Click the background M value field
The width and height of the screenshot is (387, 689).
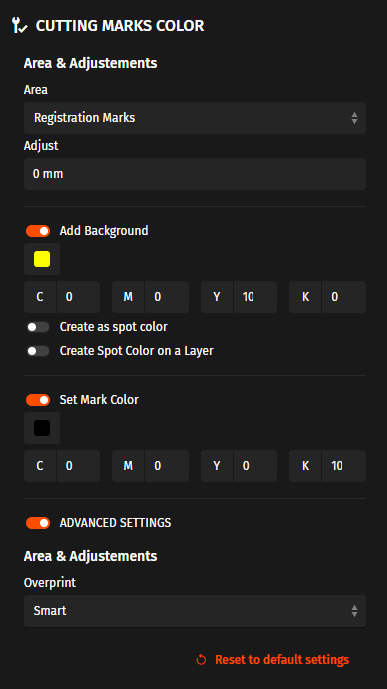167,297
